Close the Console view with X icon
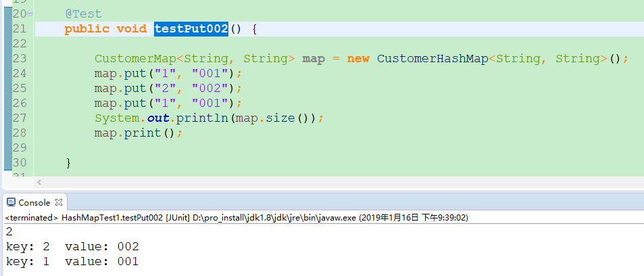This screenshot has height=276, width=644. (58, 202)
